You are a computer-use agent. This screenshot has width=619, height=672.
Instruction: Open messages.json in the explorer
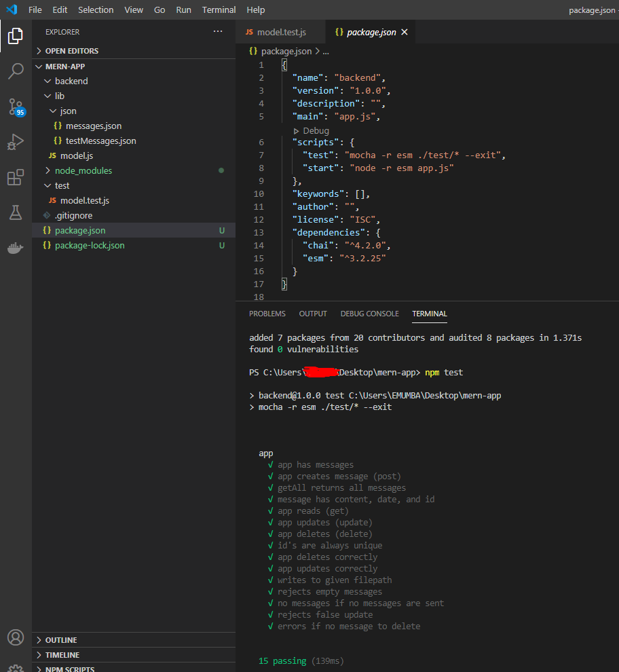94,126
